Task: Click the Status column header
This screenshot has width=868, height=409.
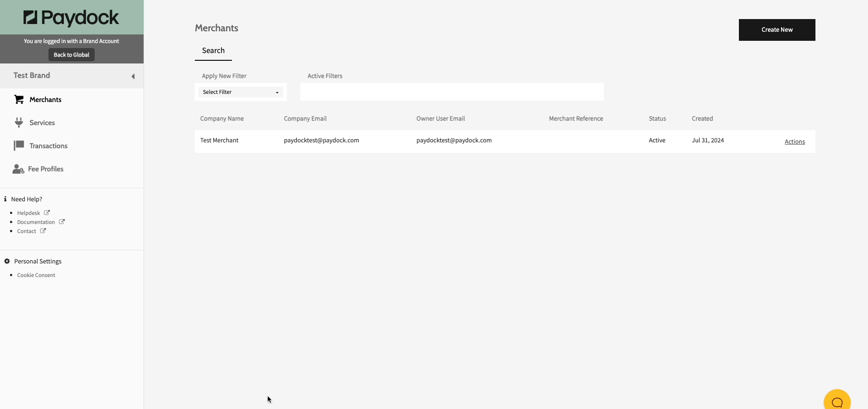Action: [x=657, y=119]
